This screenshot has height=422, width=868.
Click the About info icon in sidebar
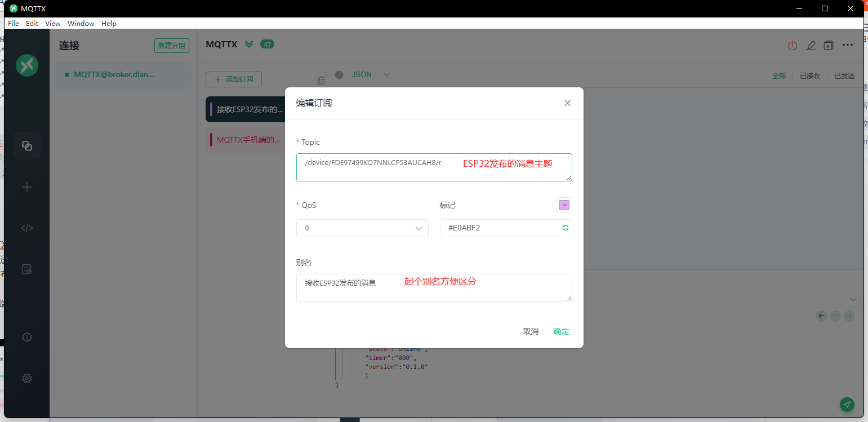click(26, 337)
